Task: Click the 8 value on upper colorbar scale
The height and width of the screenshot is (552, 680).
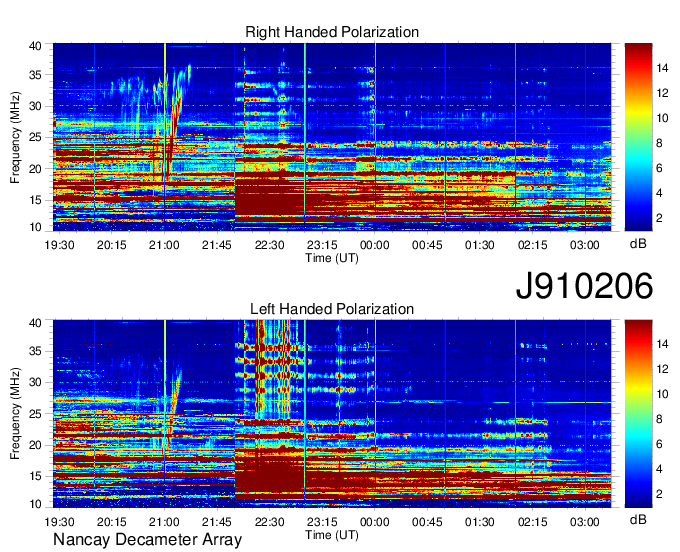Action: [x=660, y=143]
